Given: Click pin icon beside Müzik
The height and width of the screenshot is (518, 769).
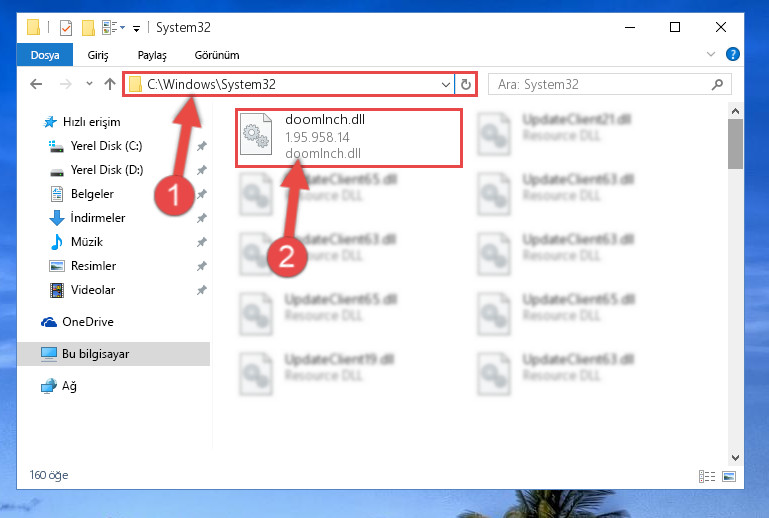Looking at the screenshot, I should tap(202, 242).
